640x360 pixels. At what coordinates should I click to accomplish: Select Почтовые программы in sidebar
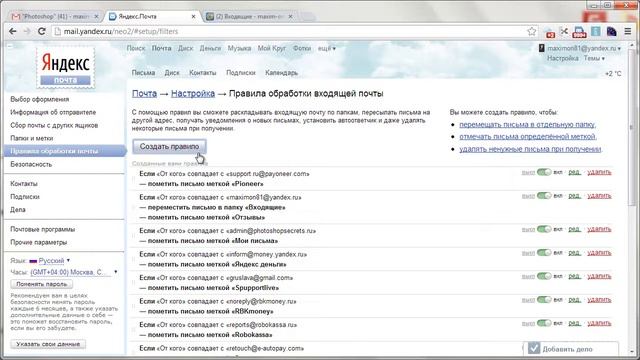tap(42, 229)
